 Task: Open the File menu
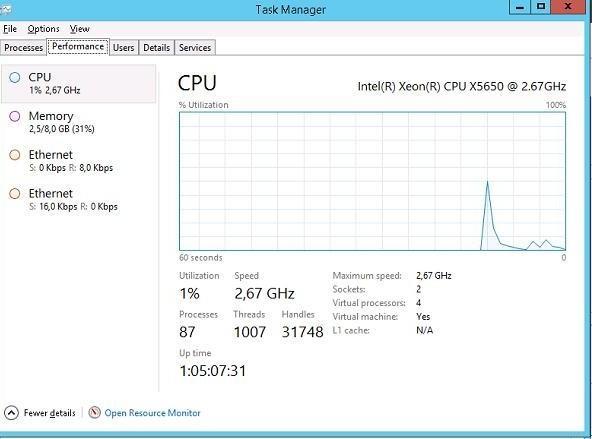click(10, 29)
